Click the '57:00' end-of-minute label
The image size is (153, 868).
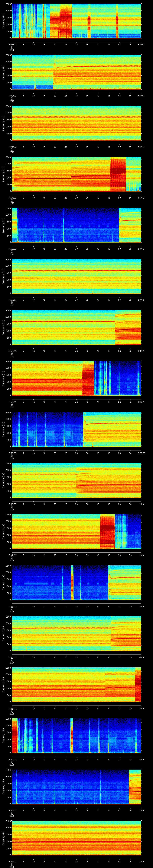pyautogui.click(x=141, y=300)
